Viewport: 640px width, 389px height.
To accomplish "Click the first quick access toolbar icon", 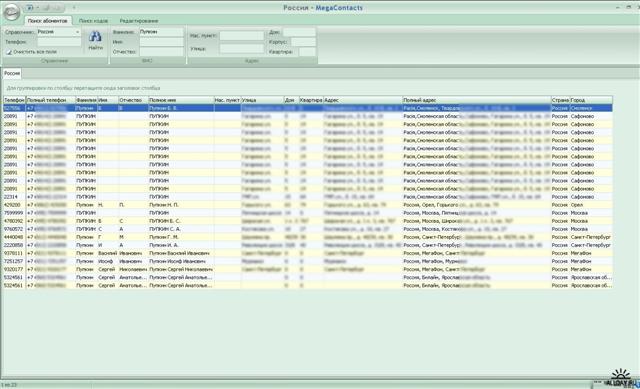I will coord(29,8).
